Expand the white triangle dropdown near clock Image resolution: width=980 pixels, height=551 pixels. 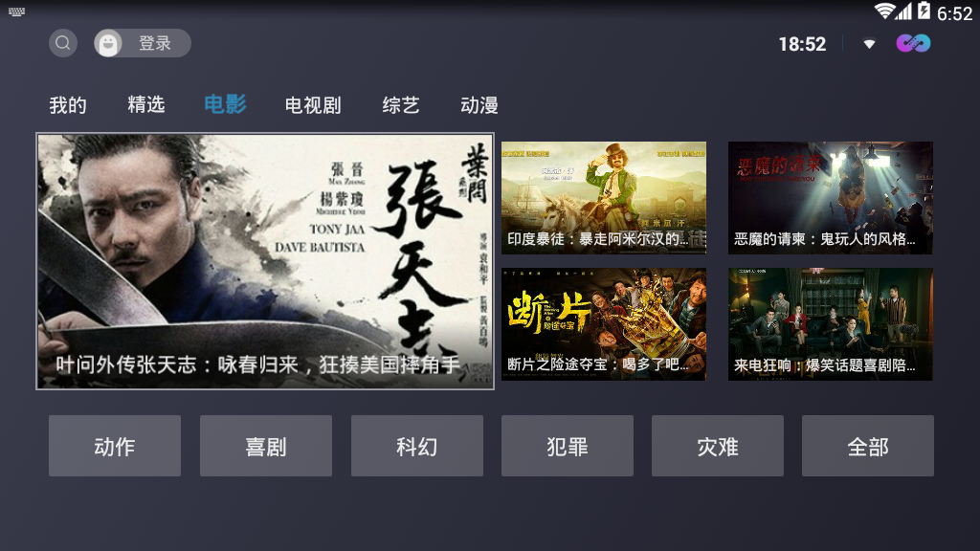coord(869,44)
